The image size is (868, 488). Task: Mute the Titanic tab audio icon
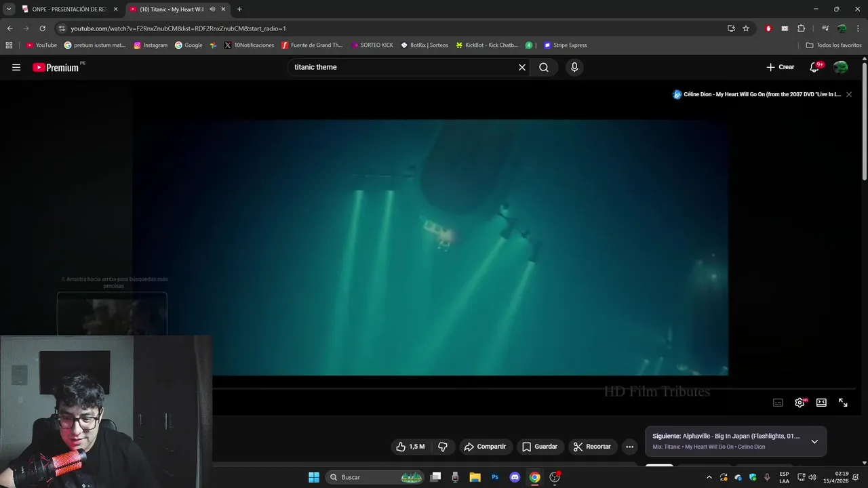click(212, 9)
